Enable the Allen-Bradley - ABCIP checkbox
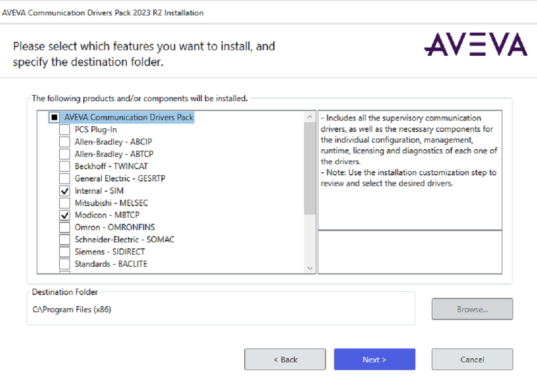Image resolution: width=537 pixels, height=392 pixels. (64, 142)
